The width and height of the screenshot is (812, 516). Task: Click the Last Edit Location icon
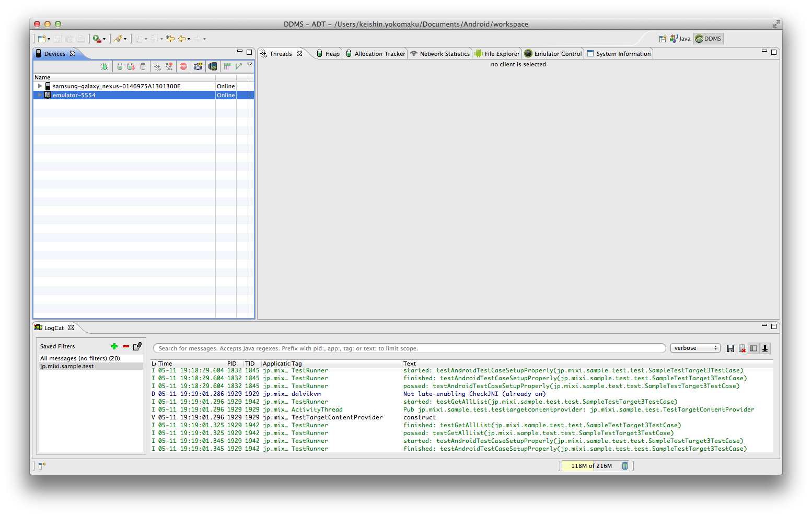(170, 39)
